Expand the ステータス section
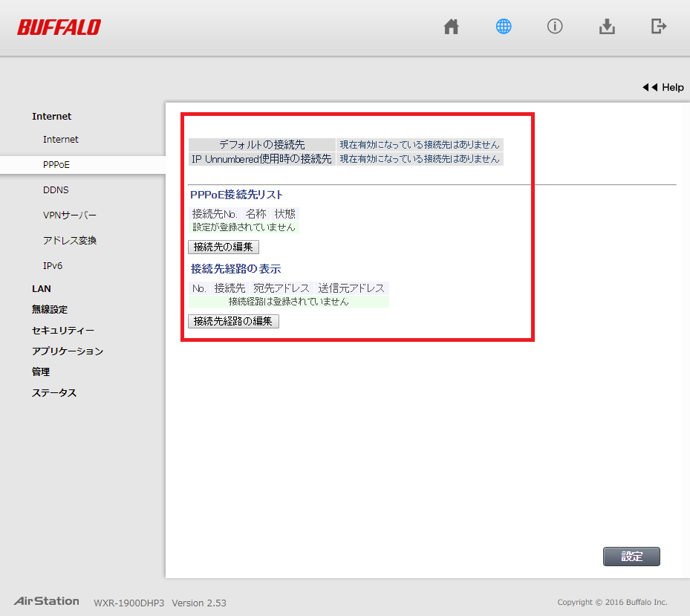Viewport: 690px width, 616px height. click(x=54, y=393)
